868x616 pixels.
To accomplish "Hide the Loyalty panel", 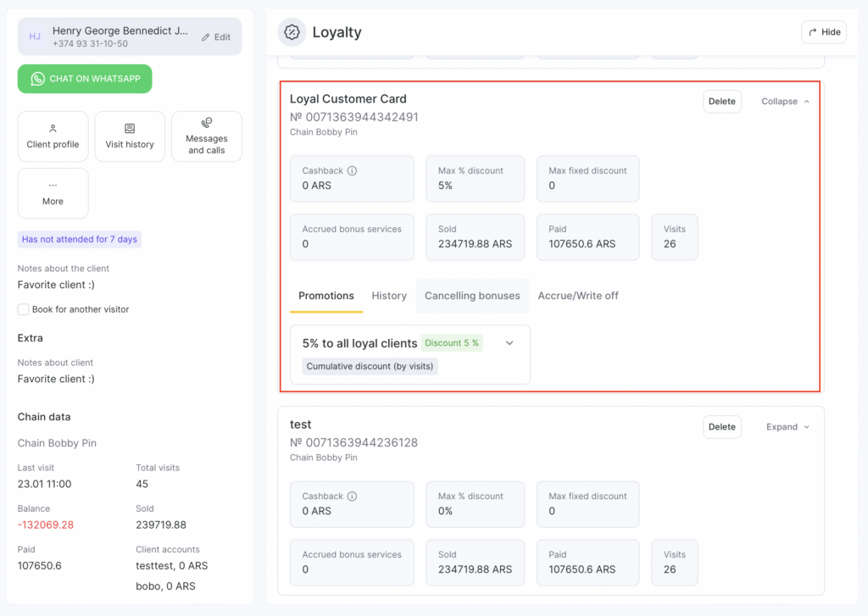I will pos(823,32).
